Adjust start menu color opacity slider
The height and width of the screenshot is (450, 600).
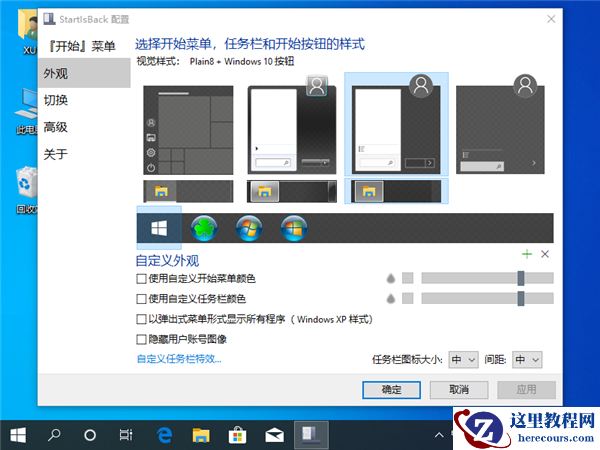click(x=488, y=278)
